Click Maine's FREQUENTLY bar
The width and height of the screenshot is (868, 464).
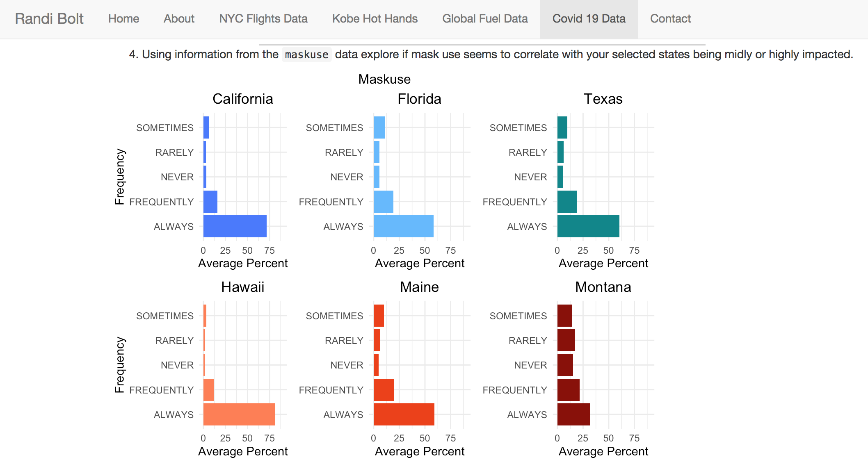click(384, 390)
